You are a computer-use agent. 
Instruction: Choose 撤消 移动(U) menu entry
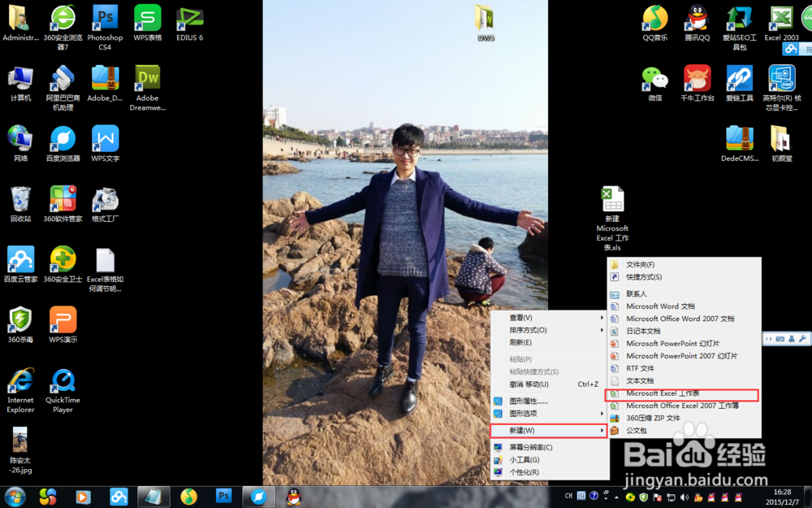pos(549,384)
